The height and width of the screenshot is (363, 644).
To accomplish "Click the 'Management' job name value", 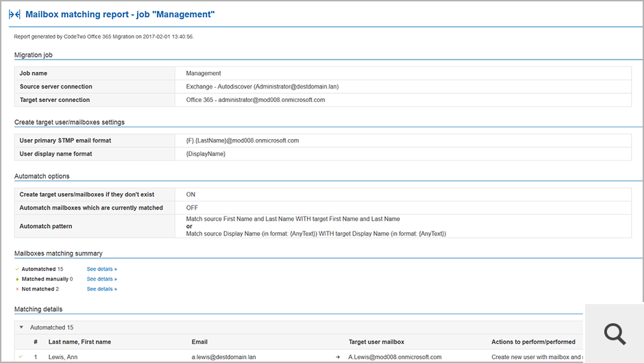I will point(203,73).
